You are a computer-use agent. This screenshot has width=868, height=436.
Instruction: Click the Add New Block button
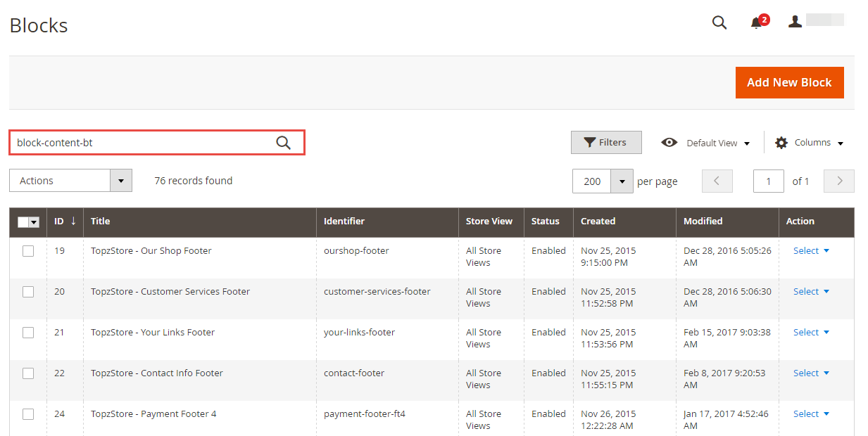(x=789, y=82)
